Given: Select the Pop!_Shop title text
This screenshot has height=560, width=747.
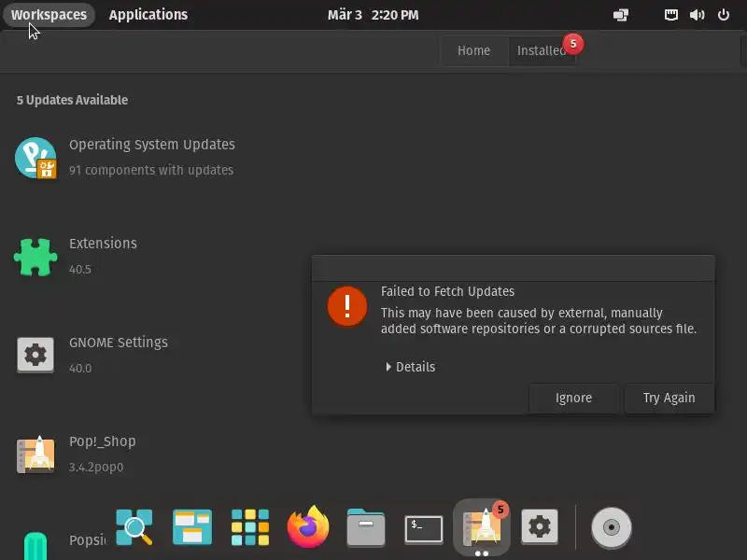Looking at the screenshot, I should [103, 441].
